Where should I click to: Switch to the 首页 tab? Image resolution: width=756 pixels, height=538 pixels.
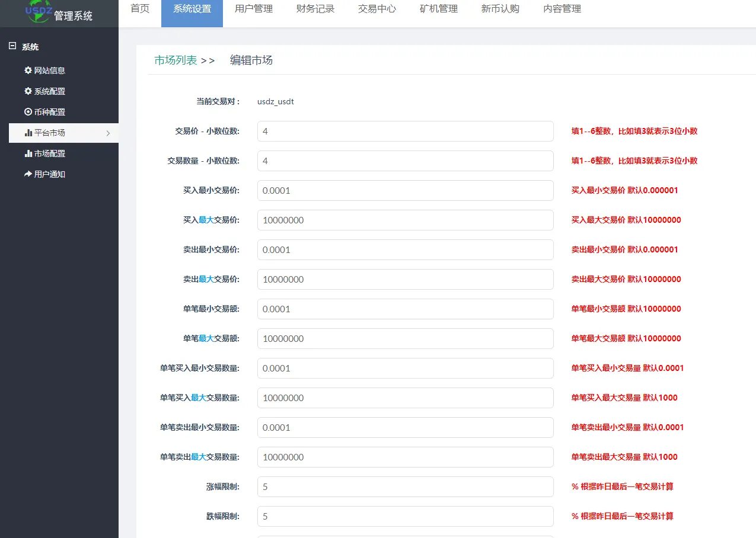pyautogui.click(x=139, y=9)
